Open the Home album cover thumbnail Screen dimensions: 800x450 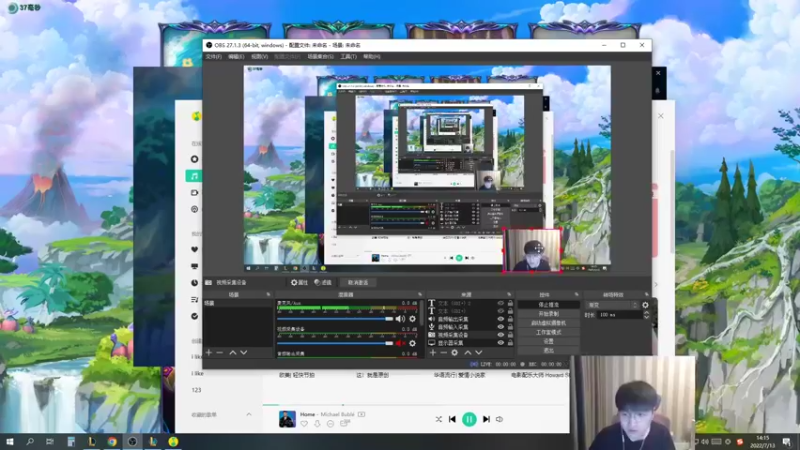(287, 419)
